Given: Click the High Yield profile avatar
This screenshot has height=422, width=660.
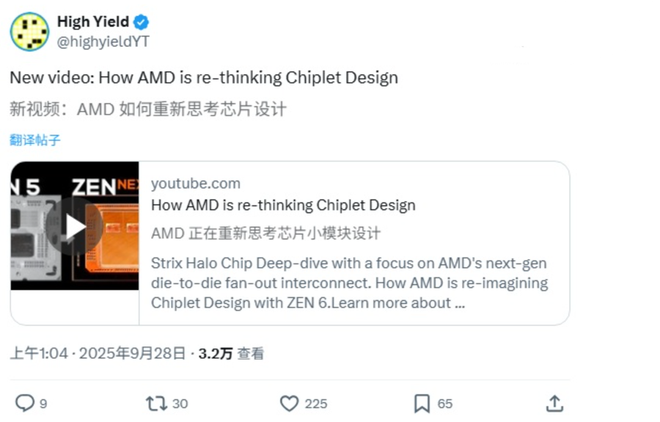Looking at the screenshot, I should 31,31.
